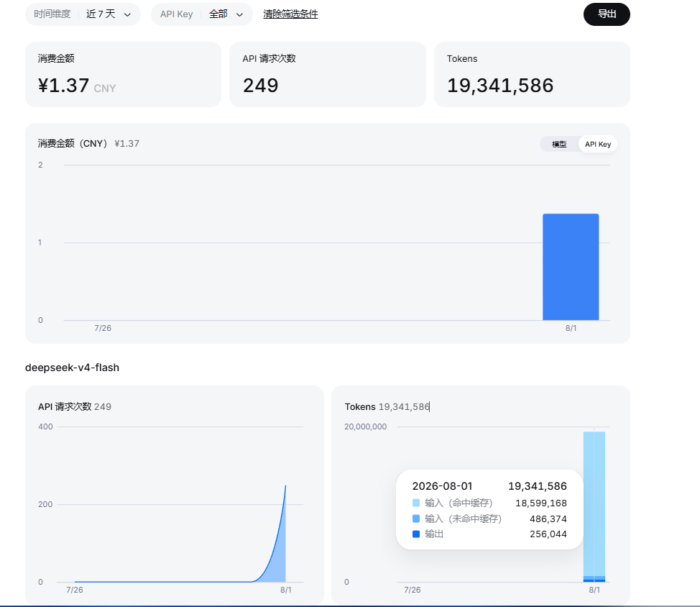Switch chart view to API Key
700x607 pixels.
(598, 145)
